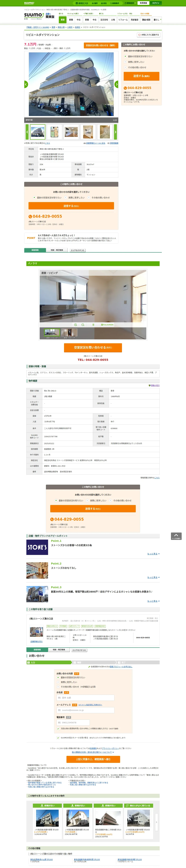Switch region via the 全国へ link
186x868 pixels.
[48, 14]
